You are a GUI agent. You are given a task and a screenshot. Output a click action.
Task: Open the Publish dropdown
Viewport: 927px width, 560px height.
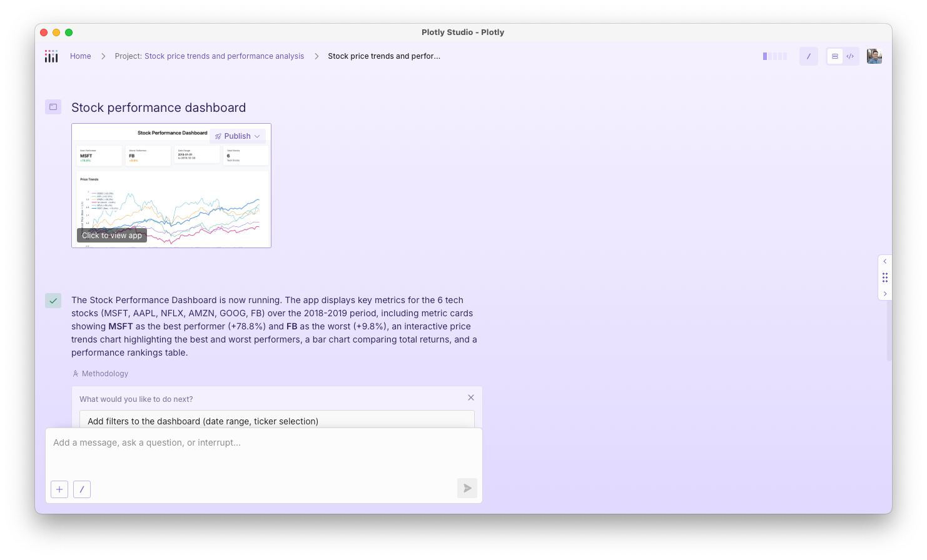click(x=238, y=136)
